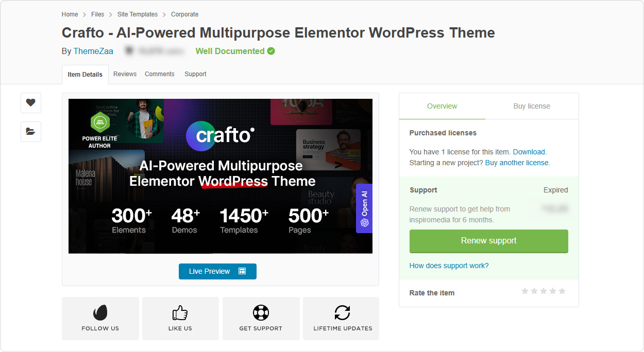Viewport: 644px width, 352px height.
Task: Click Buy another license link
Action: [x=517, y=163]
